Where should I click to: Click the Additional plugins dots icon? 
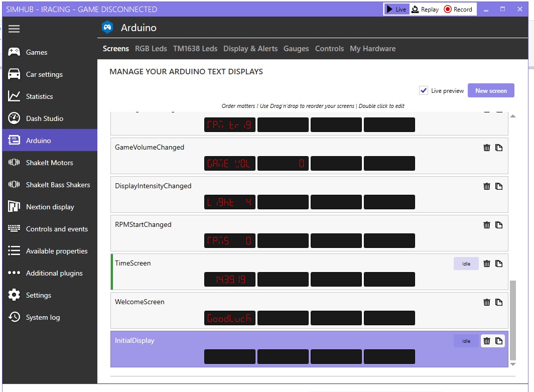(x=14, y=273)
